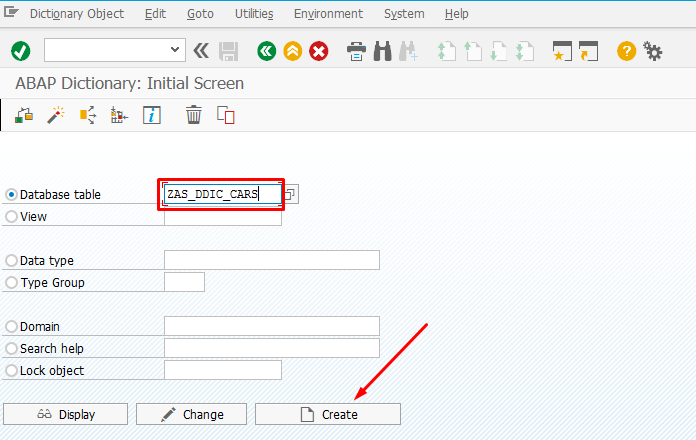
Task: Open the Dictionary Object menu
Action: [77, 14]
